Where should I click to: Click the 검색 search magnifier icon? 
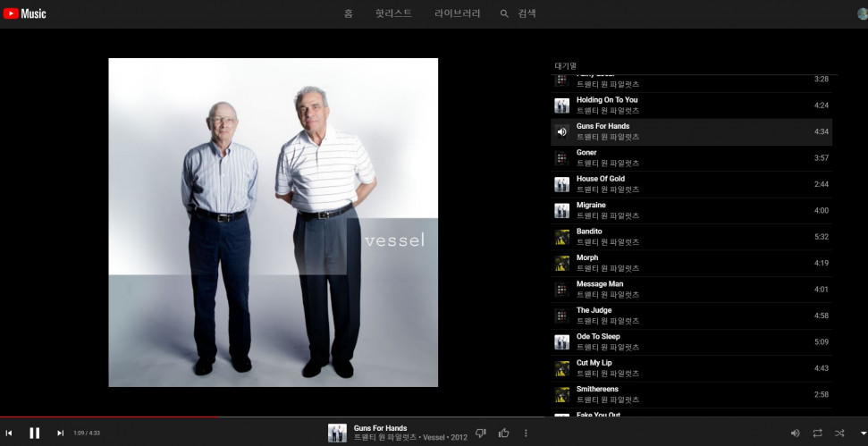pos(504,13)
